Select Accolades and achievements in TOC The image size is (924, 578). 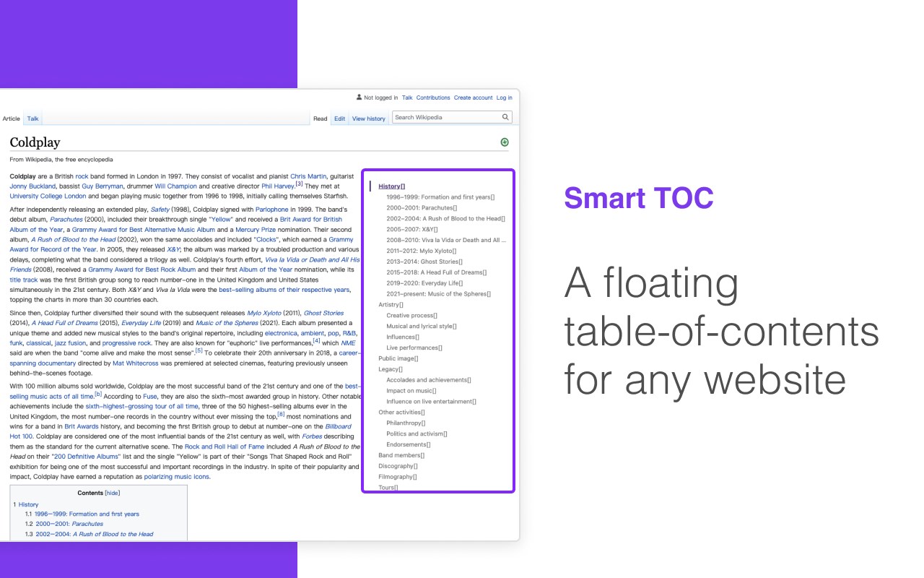(429, 380)
